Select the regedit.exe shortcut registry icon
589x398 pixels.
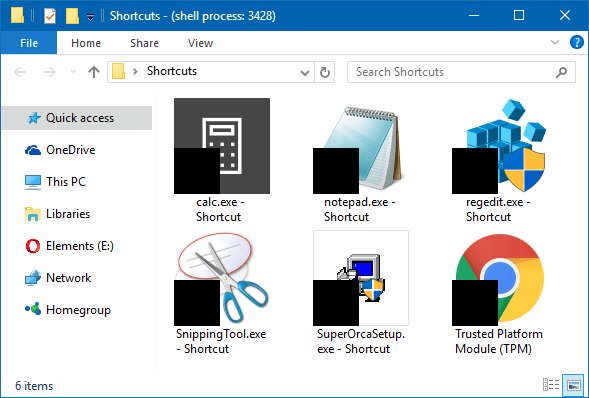point(499,146)
